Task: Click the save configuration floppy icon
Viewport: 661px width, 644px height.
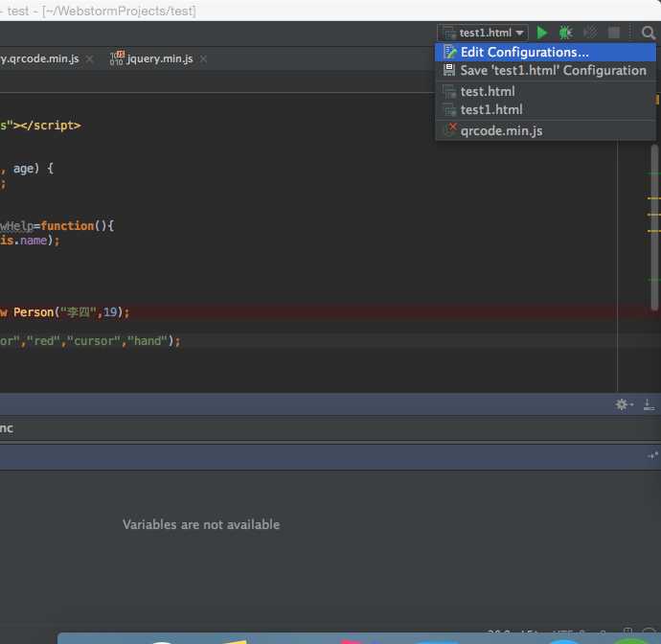Action: coord(449,70)
